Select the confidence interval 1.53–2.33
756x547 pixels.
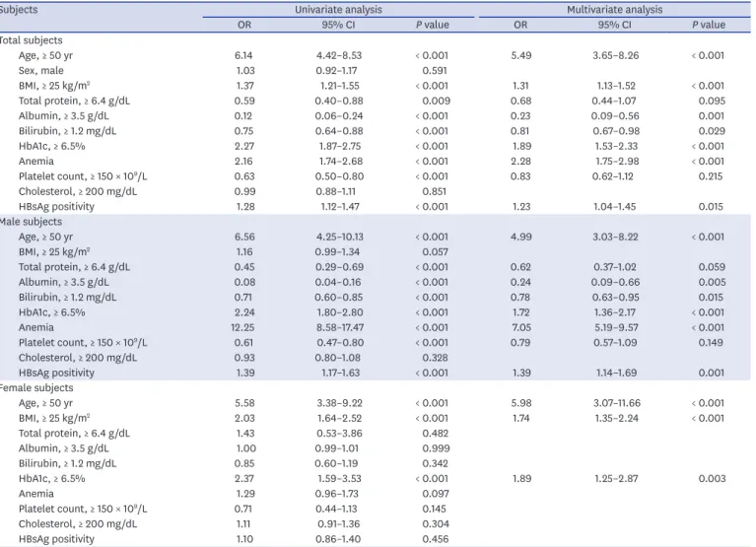click(616, 146)
